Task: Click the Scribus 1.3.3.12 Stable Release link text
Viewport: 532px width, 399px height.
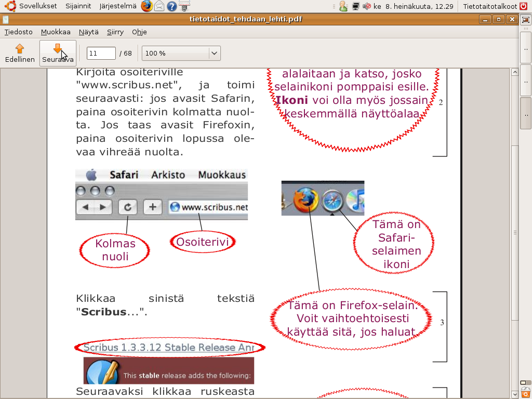Action: coord(169,348)
